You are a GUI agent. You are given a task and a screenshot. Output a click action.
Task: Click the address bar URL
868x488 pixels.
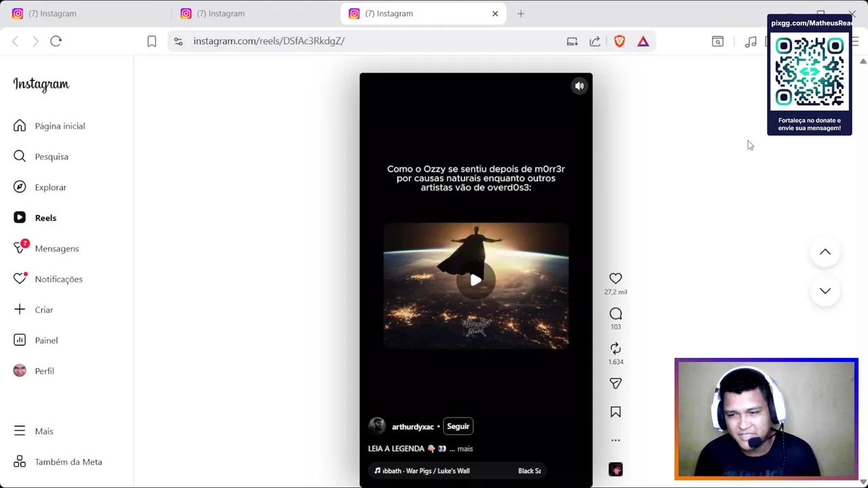pyautogui.click(x=269, y=41)
